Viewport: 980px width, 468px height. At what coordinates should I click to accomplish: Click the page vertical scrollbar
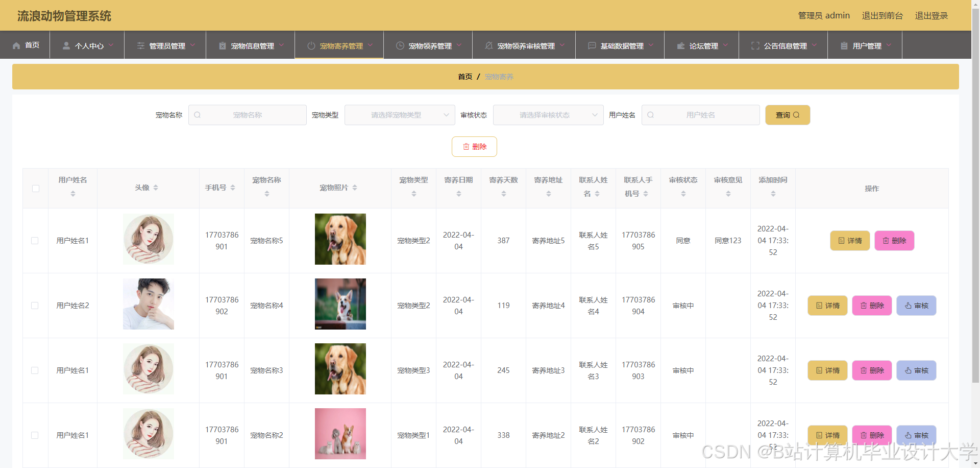tap(975, 196)
